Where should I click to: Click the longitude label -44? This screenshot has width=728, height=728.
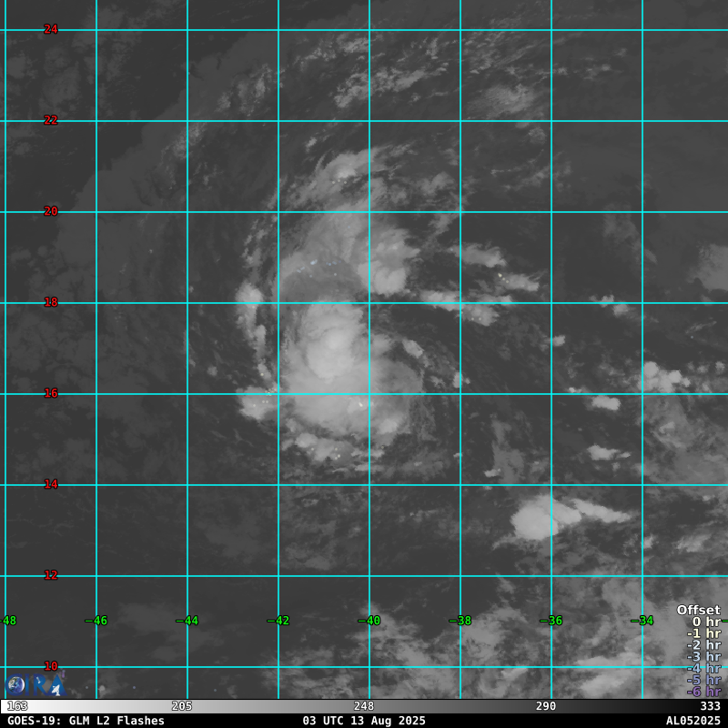pyautogui.click(x=187, y=621)
